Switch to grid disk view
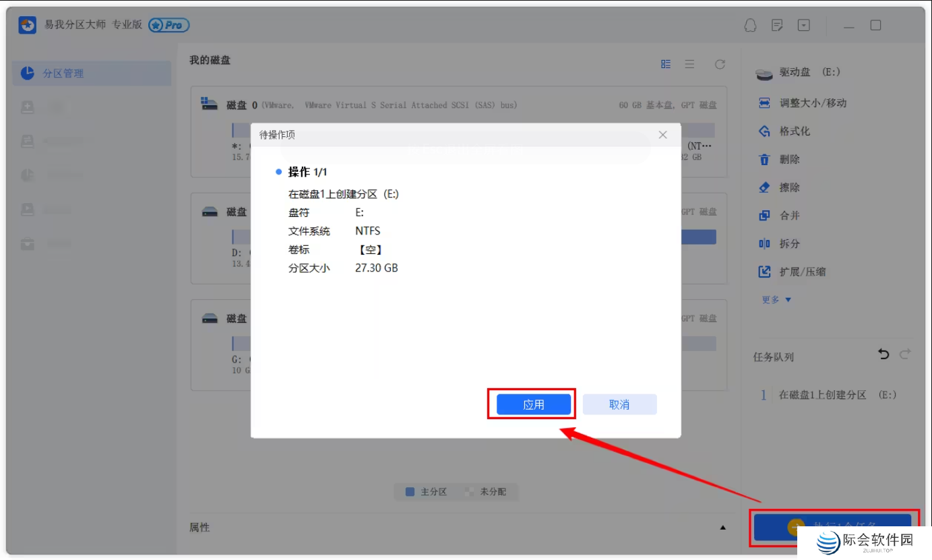 coord(666,64)
